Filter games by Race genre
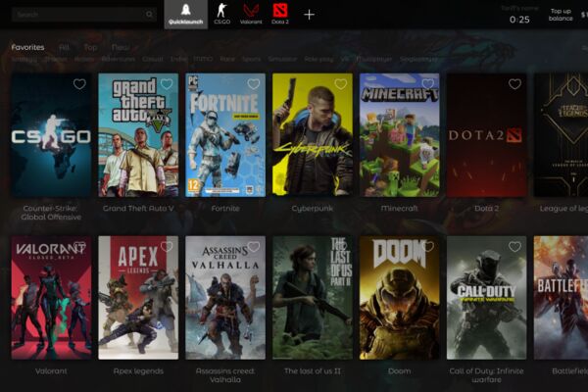This screenshot has height=392, width=588. point(227,59)
